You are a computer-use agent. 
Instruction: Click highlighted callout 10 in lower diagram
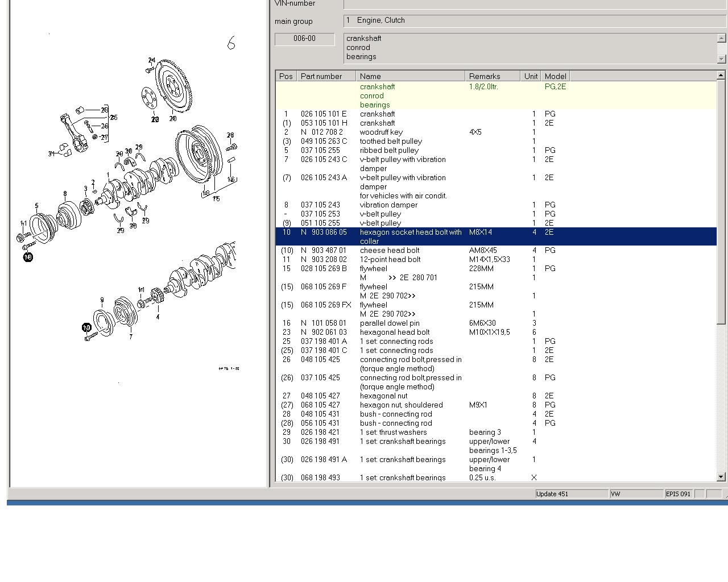pyautogui.click(x=86, y=327)
